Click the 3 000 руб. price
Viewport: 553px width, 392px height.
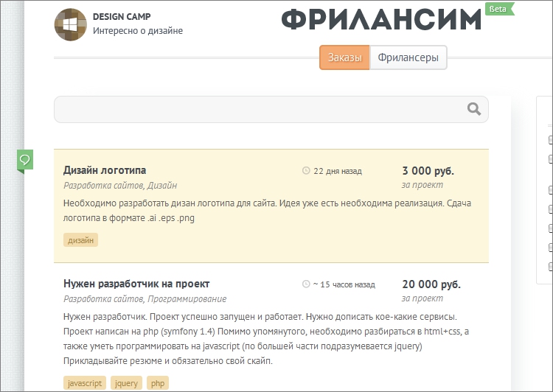(x=428, y=171)
